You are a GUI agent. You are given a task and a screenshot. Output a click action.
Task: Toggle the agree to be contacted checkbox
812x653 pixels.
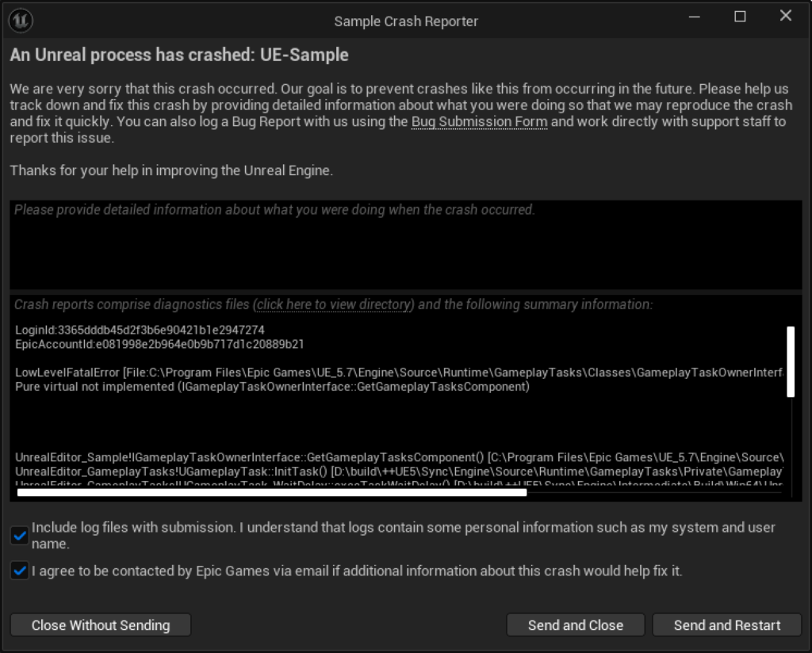coord(20,571)
